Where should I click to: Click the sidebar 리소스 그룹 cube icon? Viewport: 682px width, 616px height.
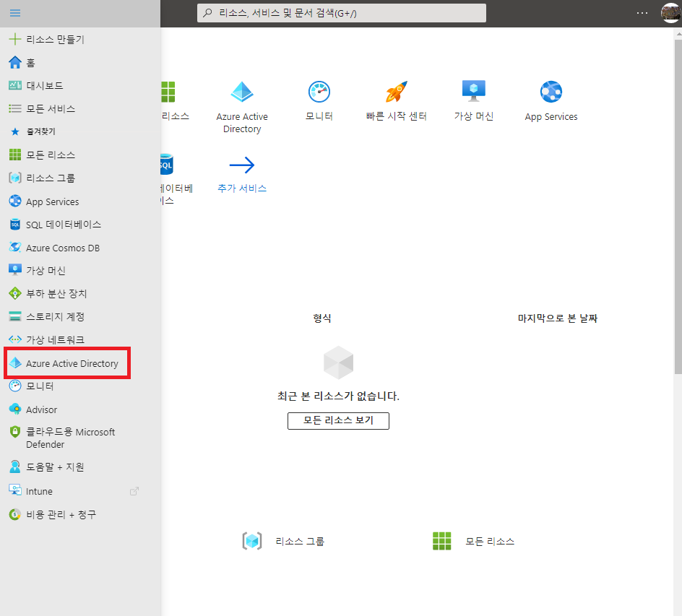point(14,178)
